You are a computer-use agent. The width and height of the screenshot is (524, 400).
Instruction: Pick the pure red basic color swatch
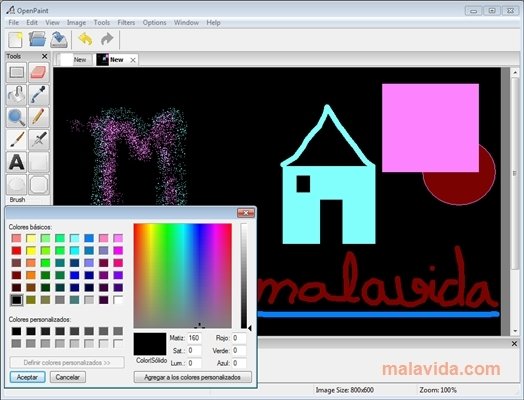coord(16,250)
